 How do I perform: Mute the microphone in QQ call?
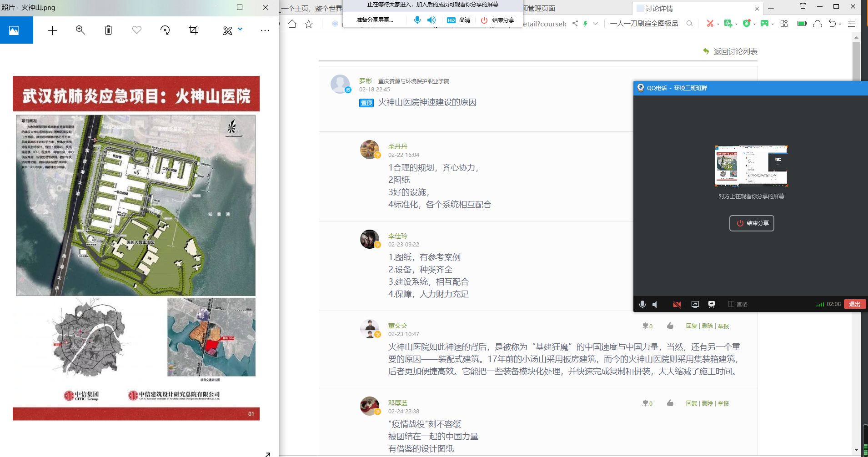point(642,304)
